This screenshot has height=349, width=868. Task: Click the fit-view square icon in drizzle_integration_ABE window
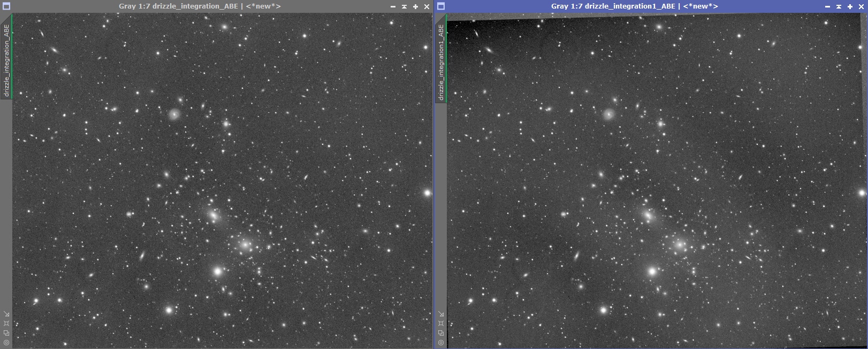tap(6, 323)
